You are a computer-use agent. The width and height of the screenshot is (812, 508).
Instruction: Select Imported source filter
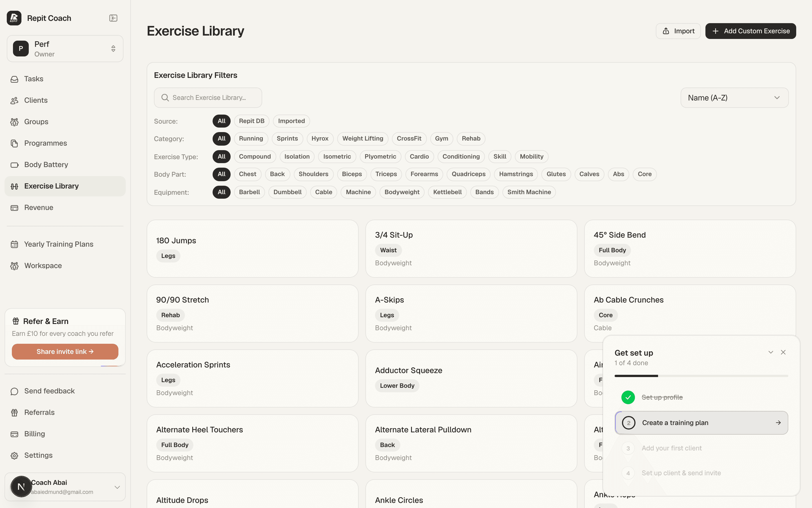[x=291, y=121]
